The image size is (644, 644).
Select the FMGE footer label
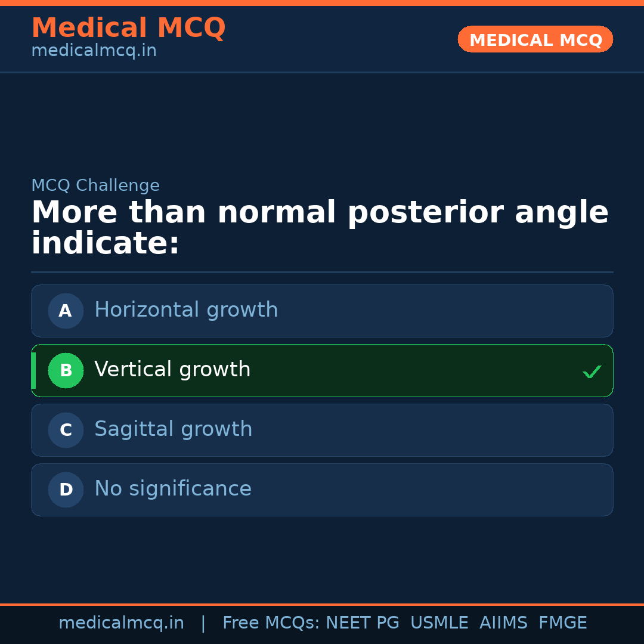562,623
